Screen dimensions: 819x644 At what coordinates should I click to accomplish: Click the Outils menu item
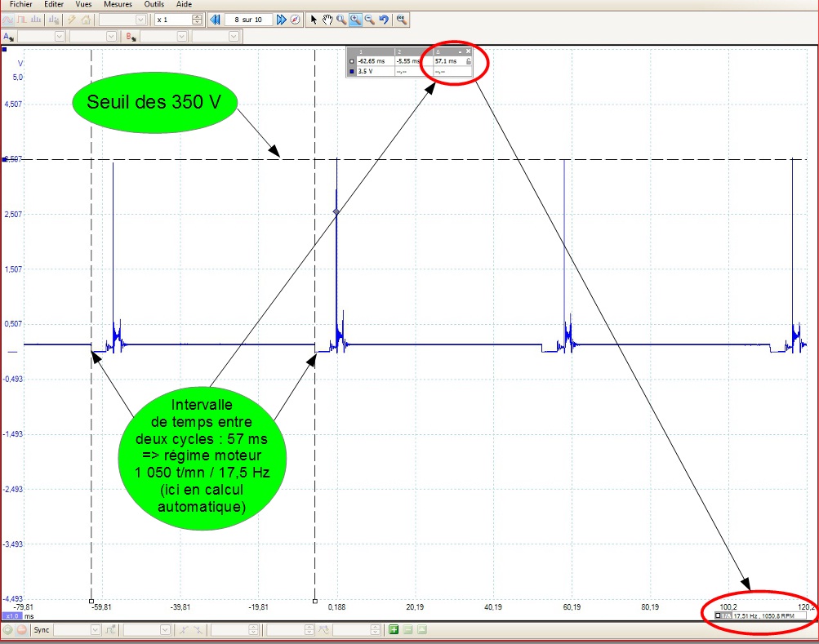[x=154, y=4]
